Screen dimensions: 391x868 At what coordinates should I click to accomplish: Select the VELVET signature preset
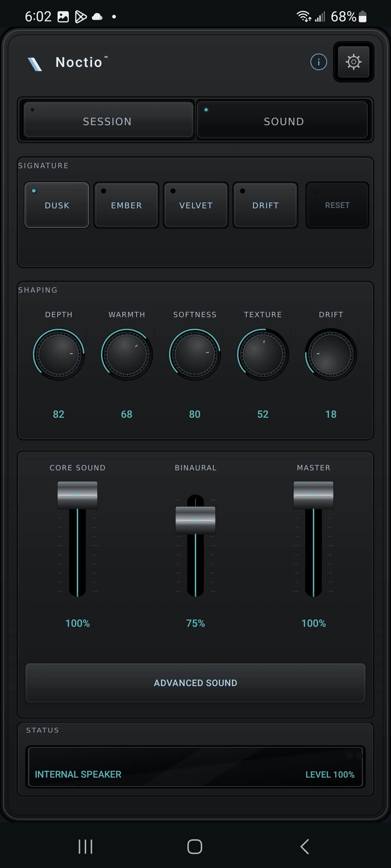pyautogui.click(x=196, y=205)
